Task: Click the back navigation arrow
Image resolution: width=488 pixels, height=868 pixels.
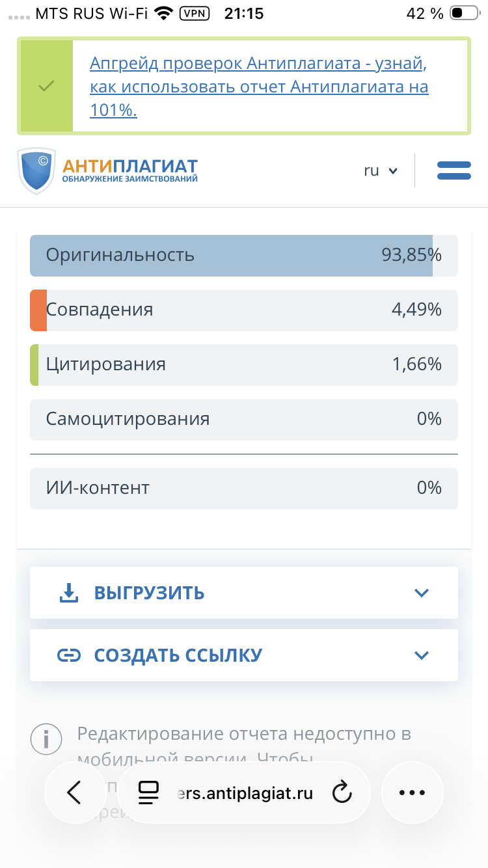Action: click(75, 793)
